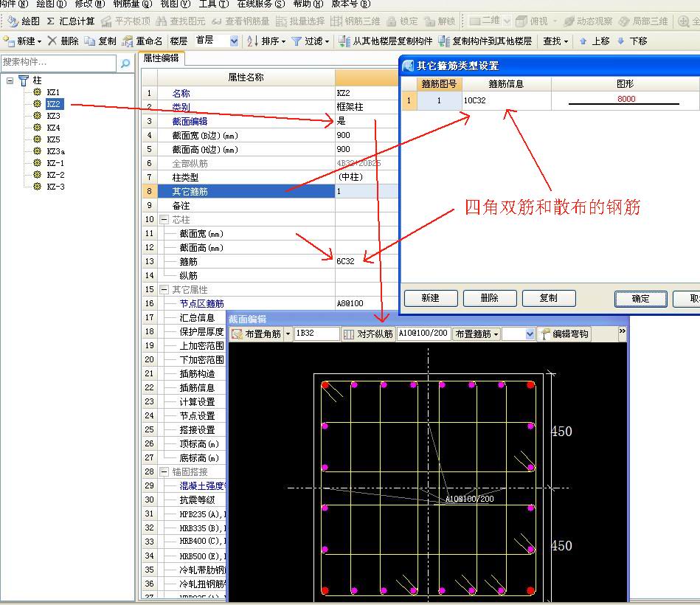Switch to 俯视 top view
This screenshot has height=605, width=700.
pos(531,21)
